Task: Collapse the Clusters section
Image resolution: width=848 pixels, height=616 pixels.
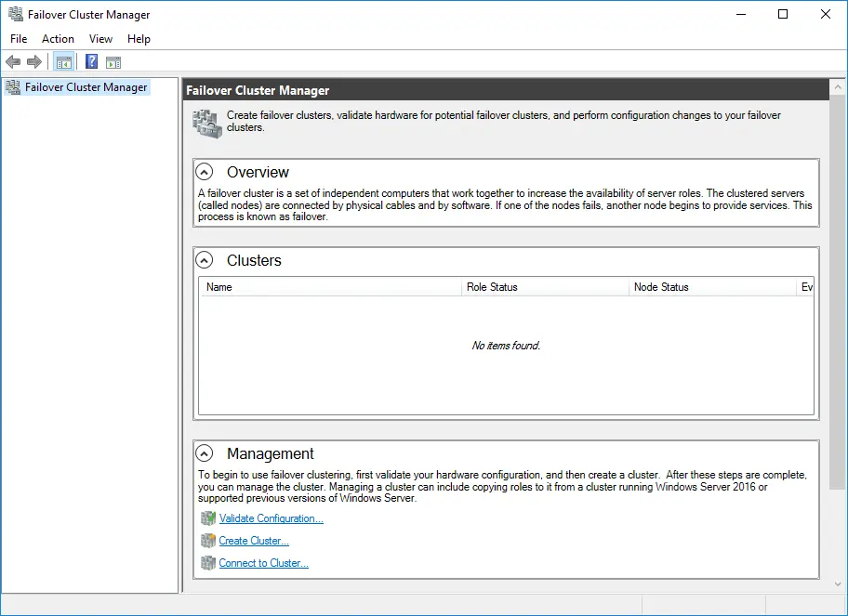Action: (x=205, y=259)
